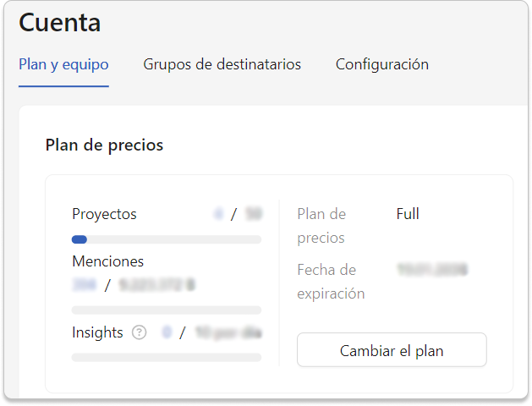Click the Menciones label
Viewport: 532px width, 406px height.
click(x=108, y=261)
